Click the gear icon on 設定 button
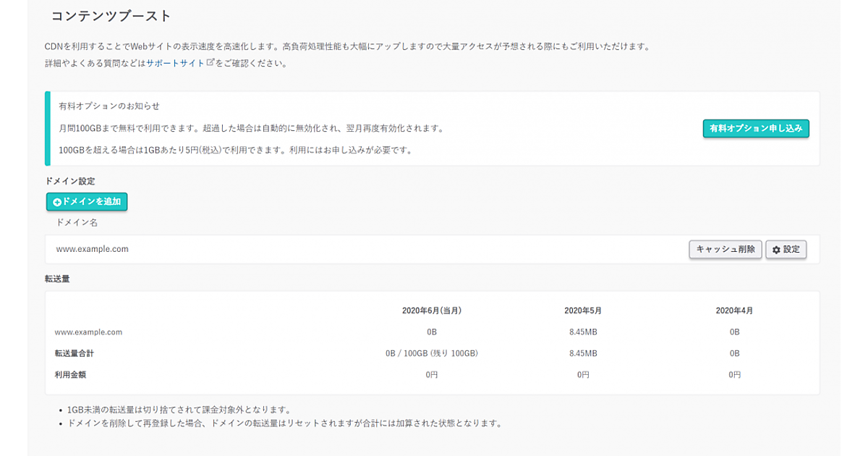 click(776, 250)
